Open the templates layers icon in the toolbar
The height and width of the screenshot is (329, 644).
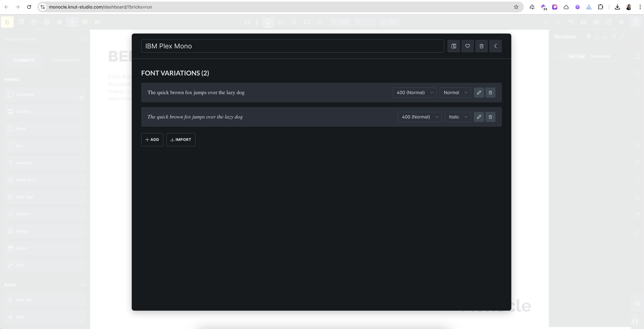583,22
